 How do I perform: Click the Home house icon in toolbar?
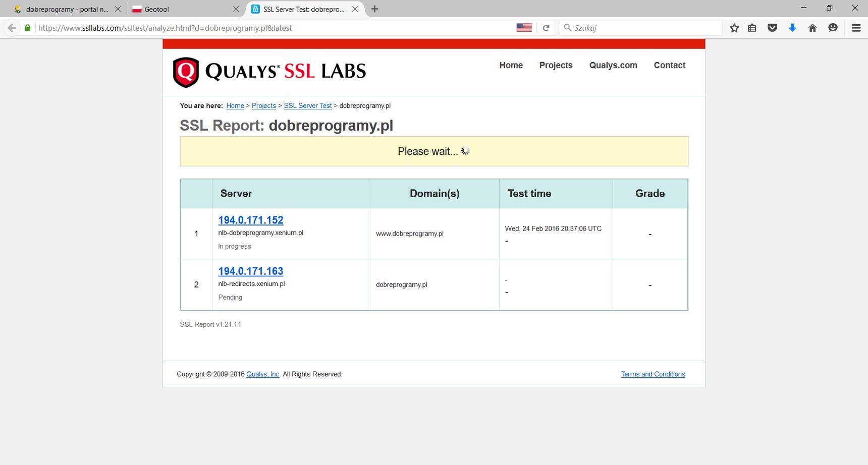(x=812, y=28)
